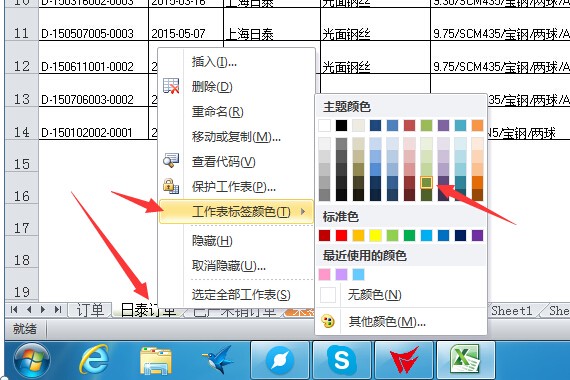This screenshot has height=380, width=570.
Task: Pick the yellow standard color swatch
Action: [376, 235]
